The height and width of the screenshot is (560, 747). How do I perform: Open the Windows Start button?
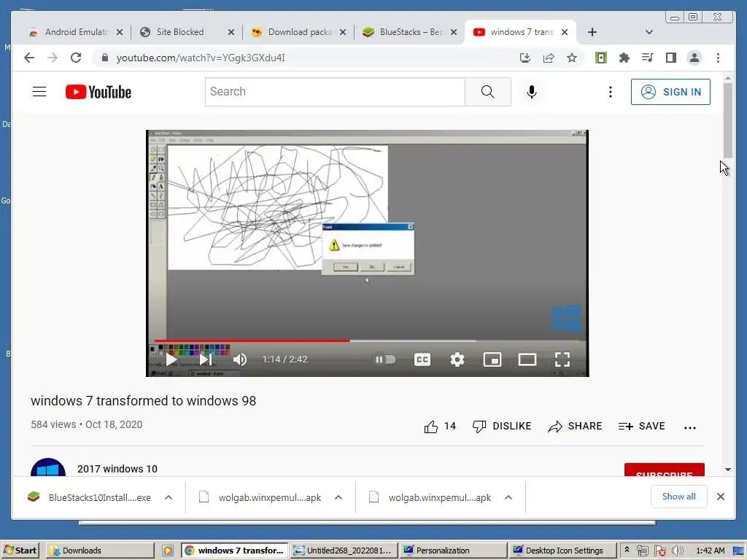[20, 551]
